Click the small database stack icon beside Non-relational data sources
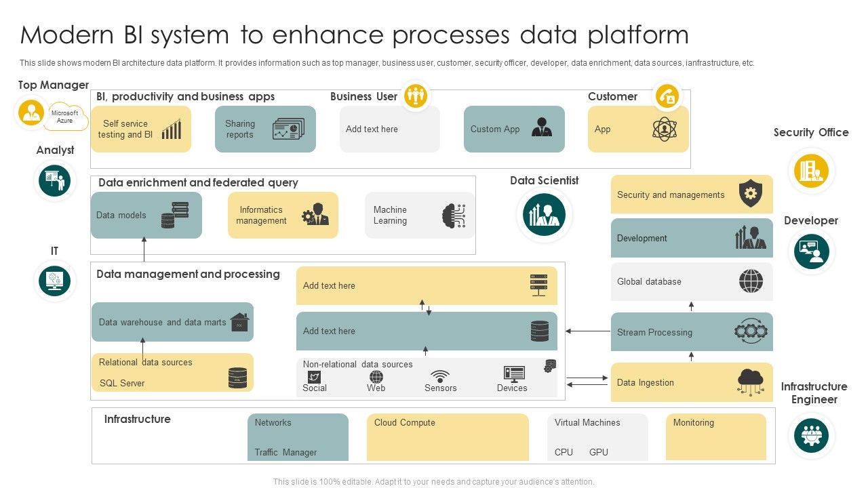This screenshot has width=868, height=488. [550, 366]
